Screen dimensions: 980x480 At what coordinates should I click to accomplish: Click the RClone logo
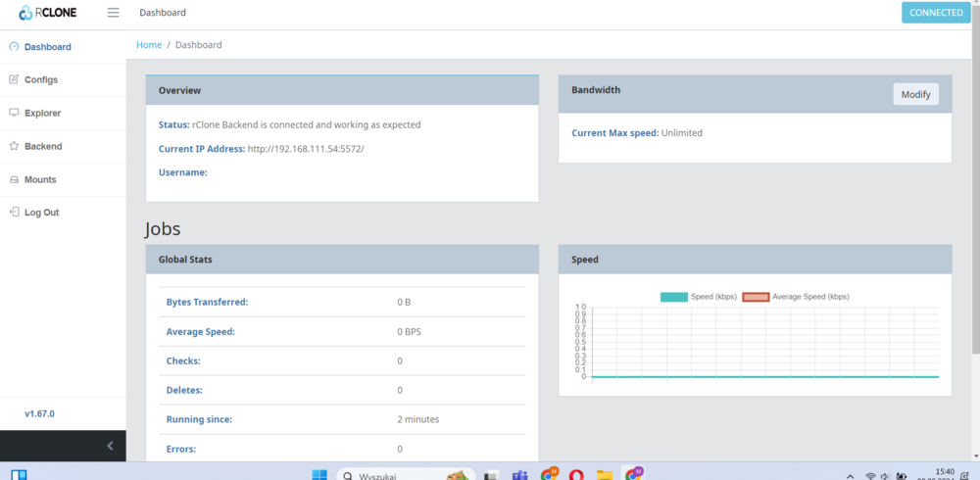[x=47, y=13]
